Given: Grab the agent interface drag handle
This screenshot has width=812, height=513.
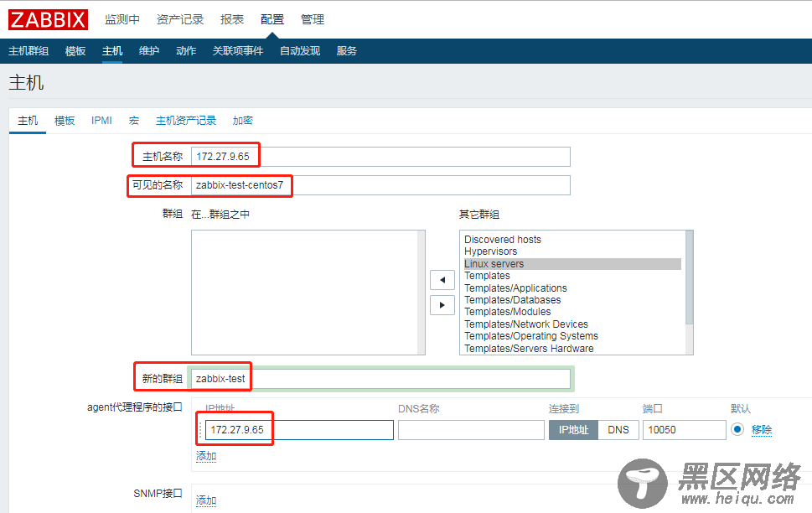Looking at the screenshot, I should click(x=201, y=430).
